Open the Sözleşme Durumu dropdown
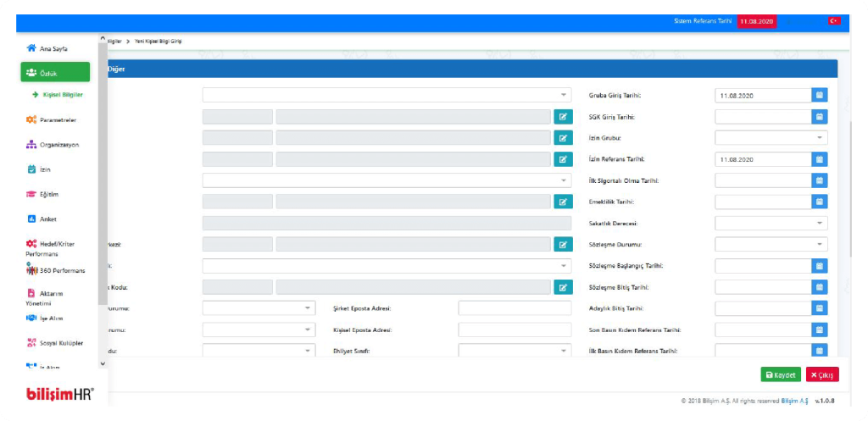Screen dimensions: 868x421 point(771,244)
